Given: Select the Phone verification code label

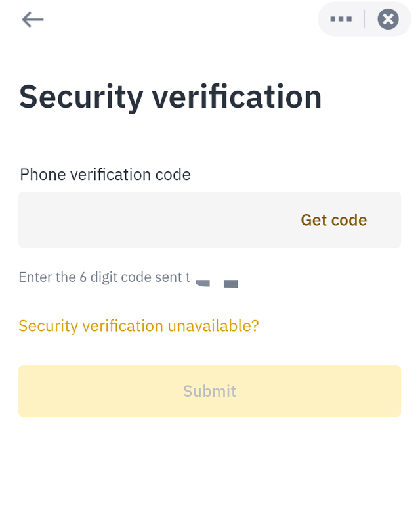Looking at the screenshot, I should 105,175.
